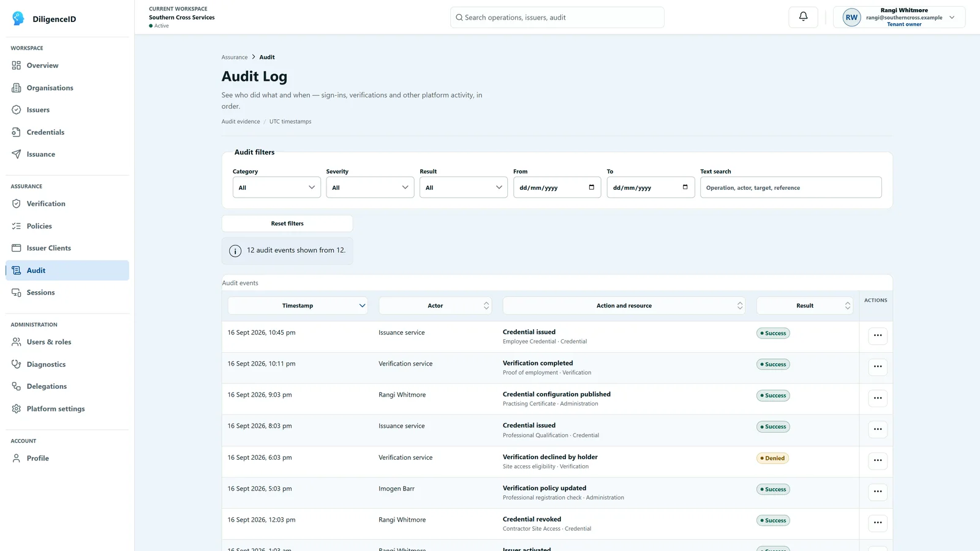Open Issuer Clients page
Image resolution: width=980 pixels, height=551 pixels.
click(67, 248)
